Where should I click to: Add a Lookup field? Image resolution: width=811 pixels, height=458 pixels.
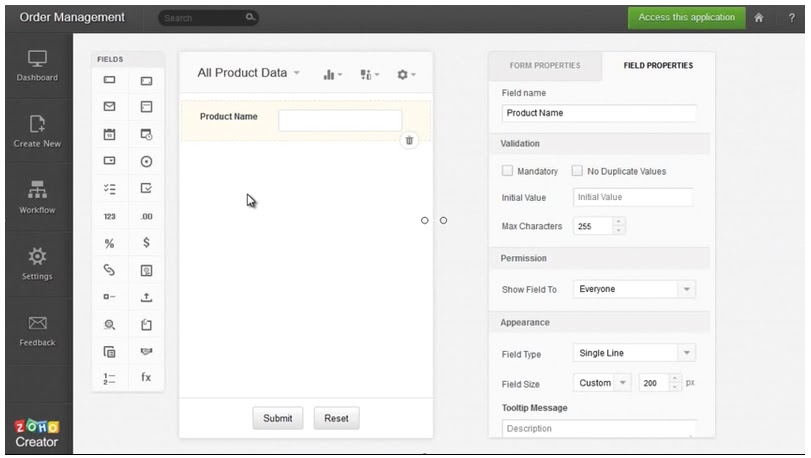[x=109, y=325]
